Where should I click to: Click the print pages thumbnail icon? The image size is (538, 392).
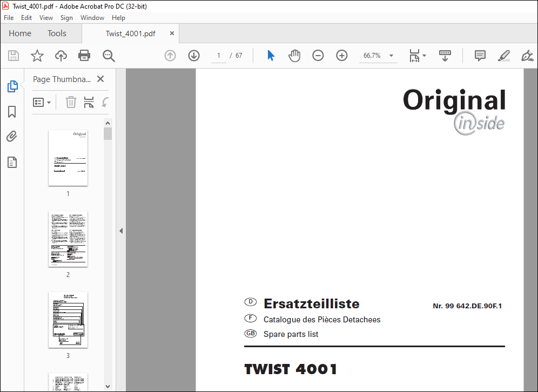pos(89,102)
